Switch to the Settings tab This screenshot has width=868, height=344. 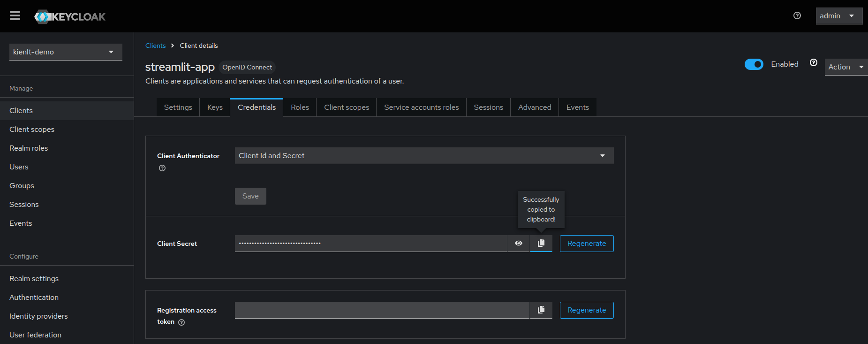(178, 107)
